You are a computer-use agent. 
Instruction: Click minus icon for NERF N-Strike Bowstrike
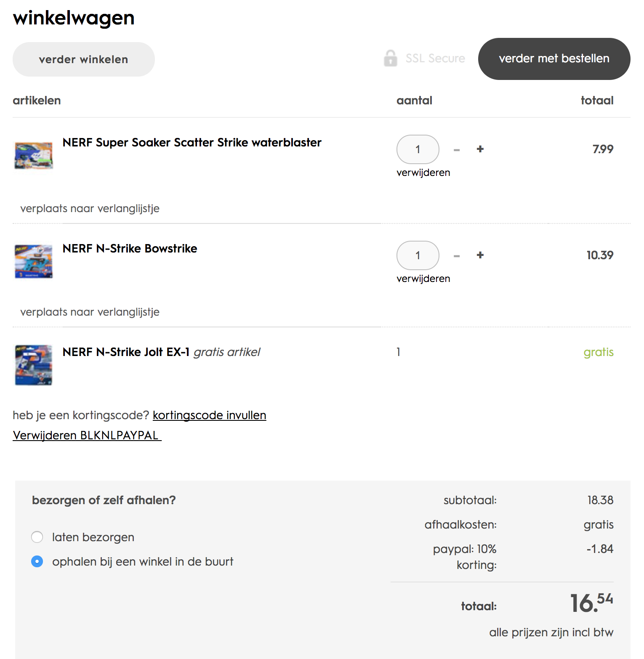point(457,256)
